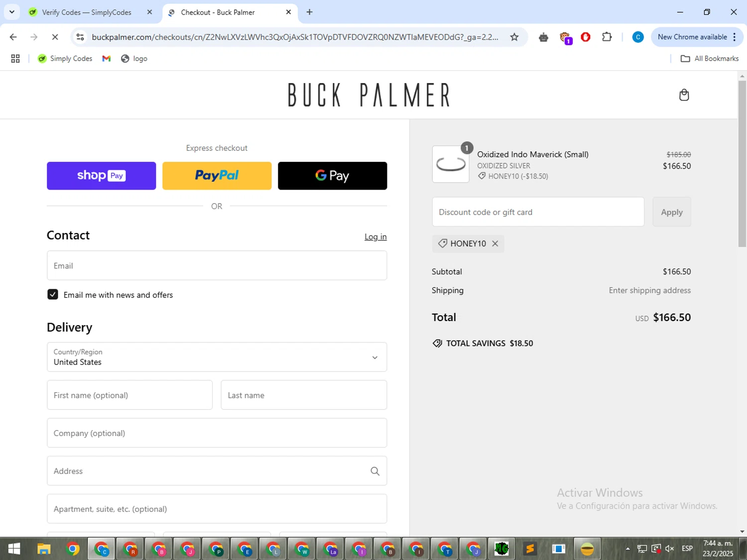Image resolution: width=747 pixels, height=560 pixels.
Task: Go back to the previous page
Action: click(13, 37)
